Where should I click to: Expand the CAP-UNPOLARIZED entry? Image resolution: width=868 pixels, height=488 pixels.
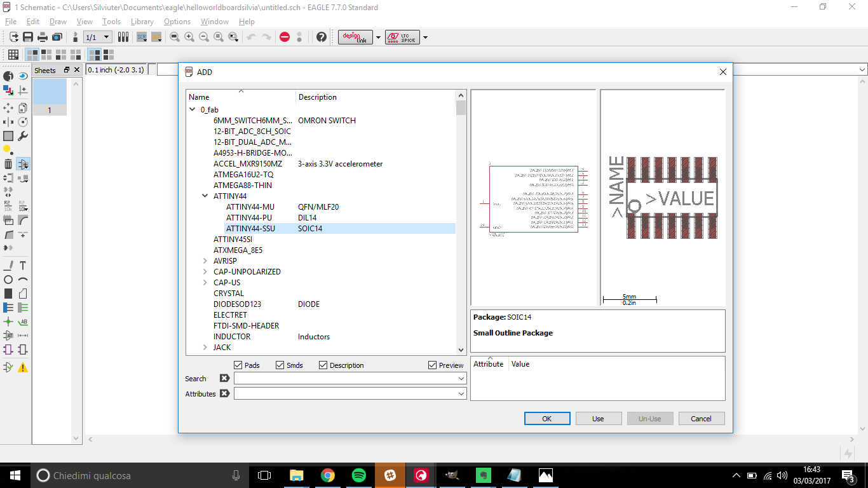[x=205, y=271]
